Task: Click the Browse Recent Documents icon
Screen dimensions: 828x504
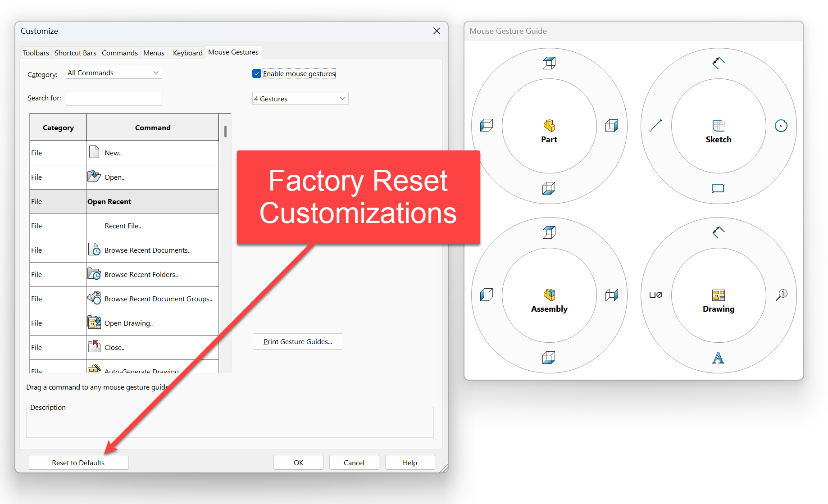Action: tap(94, 249)
